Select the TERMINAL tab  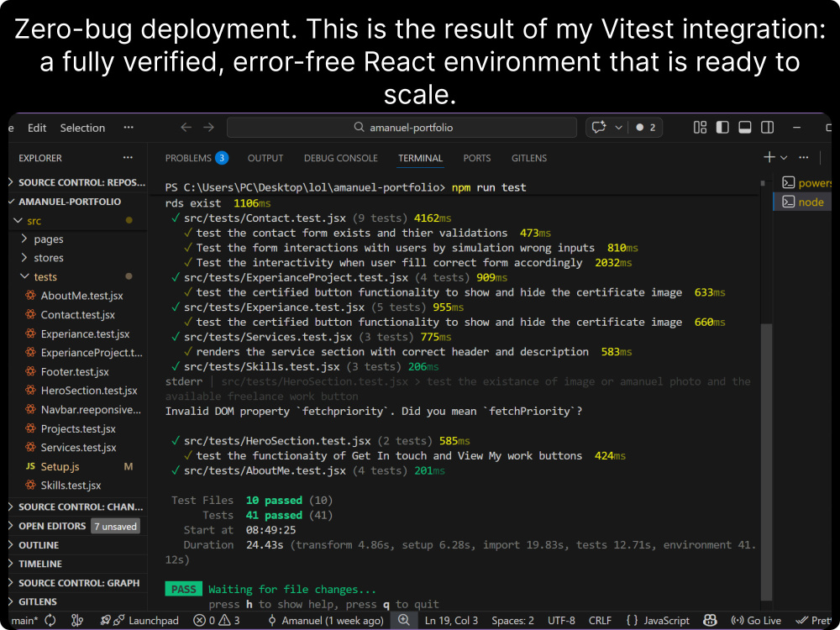(x=421, y=158)
